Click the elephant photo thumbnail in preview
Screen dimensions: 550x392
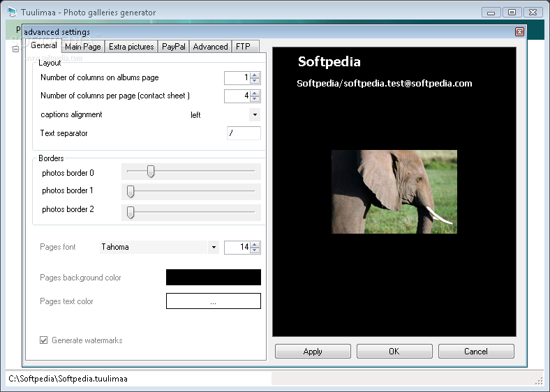click(x=394, y=192)
